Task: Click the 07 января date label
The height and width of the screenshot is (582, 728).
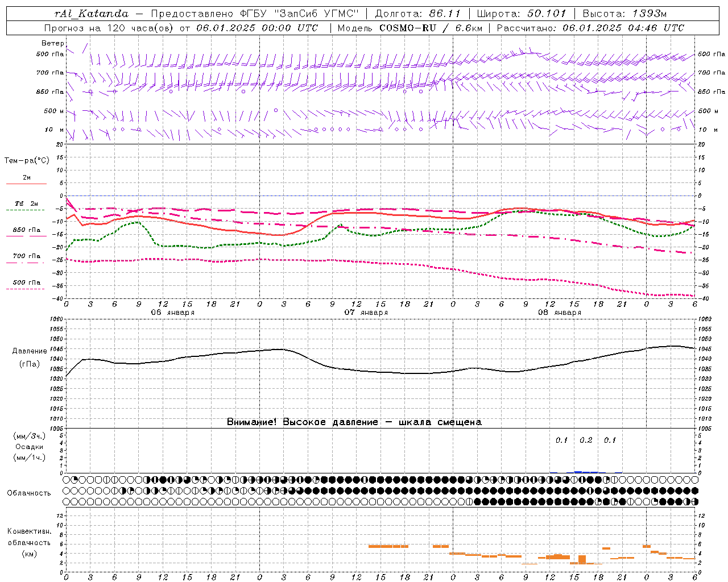Action: click(366, 313)
